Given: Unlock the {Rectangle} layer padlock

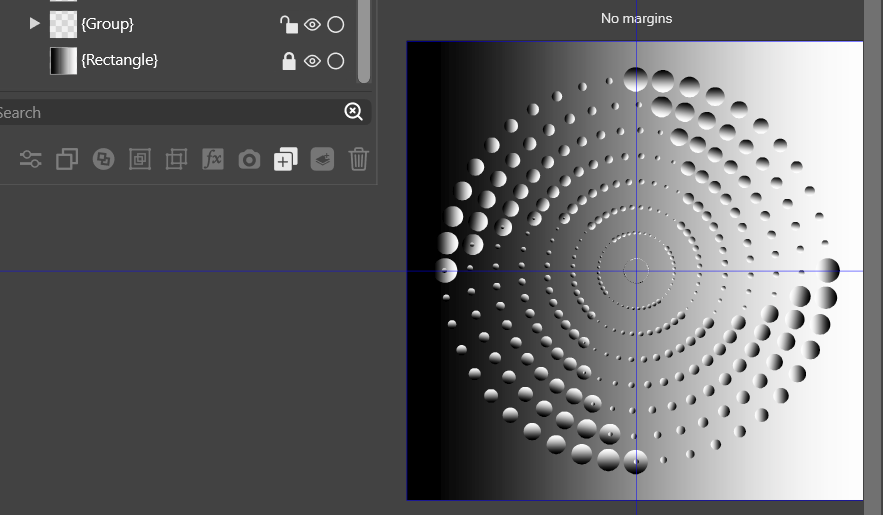Looking at the screenshot, I should (289, 61).
